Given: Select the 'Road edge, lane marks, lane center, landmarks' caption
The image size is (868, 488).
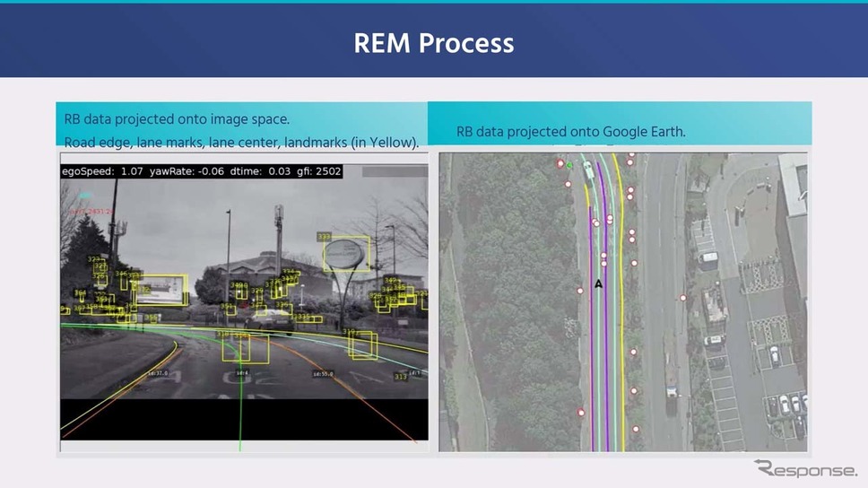Looking at the screenshot, I should coord(241,143).
